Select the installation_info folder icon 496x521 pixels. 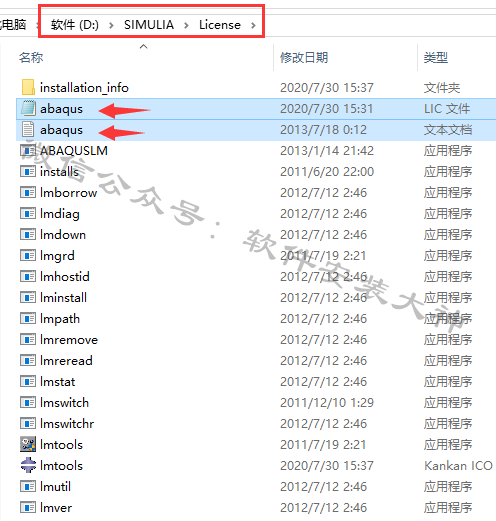28,87
